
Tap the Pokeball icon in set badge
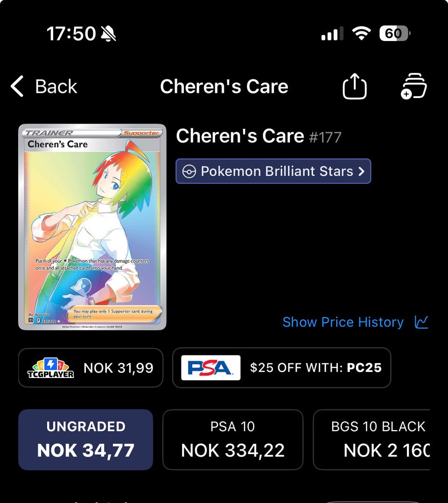click(x=189, y=171)
